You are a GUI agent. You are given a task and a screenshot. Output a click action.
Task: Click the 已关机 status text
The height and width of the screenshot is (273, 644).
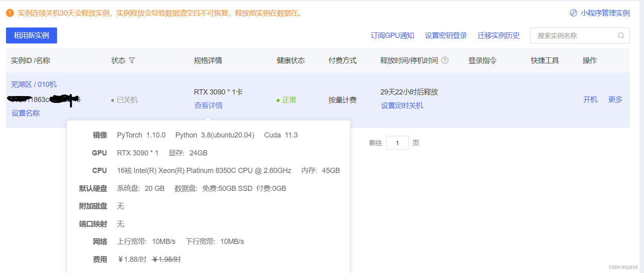point(127,100)
